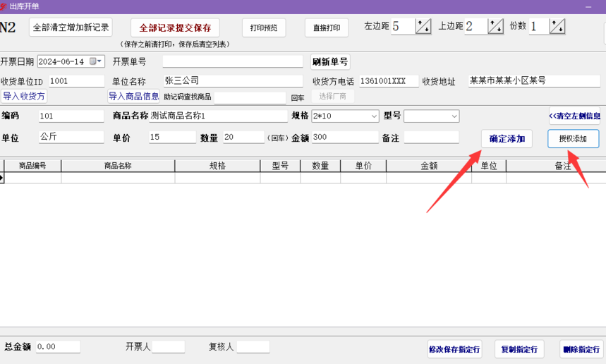Screen dimensions: 606x364
Task: Click the 开票人 input field
Action: point(169,346)
